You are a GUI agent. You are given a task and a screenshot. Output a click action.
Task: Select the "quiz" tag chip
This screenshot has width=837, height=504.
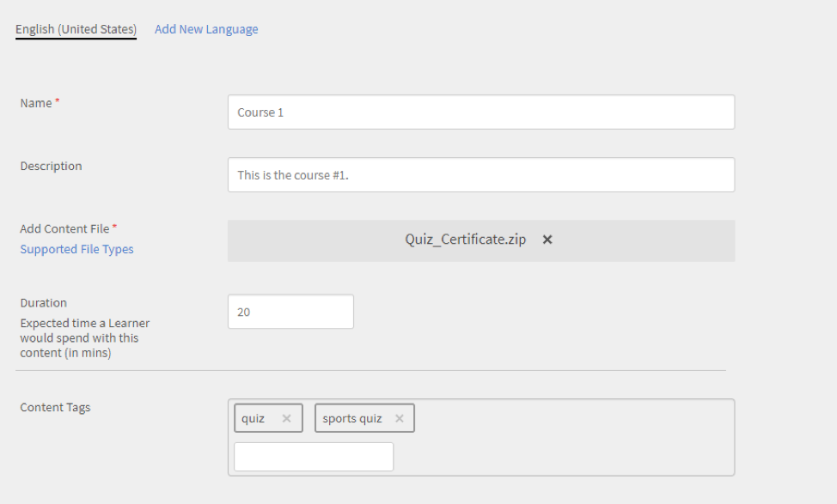[258, 418]
